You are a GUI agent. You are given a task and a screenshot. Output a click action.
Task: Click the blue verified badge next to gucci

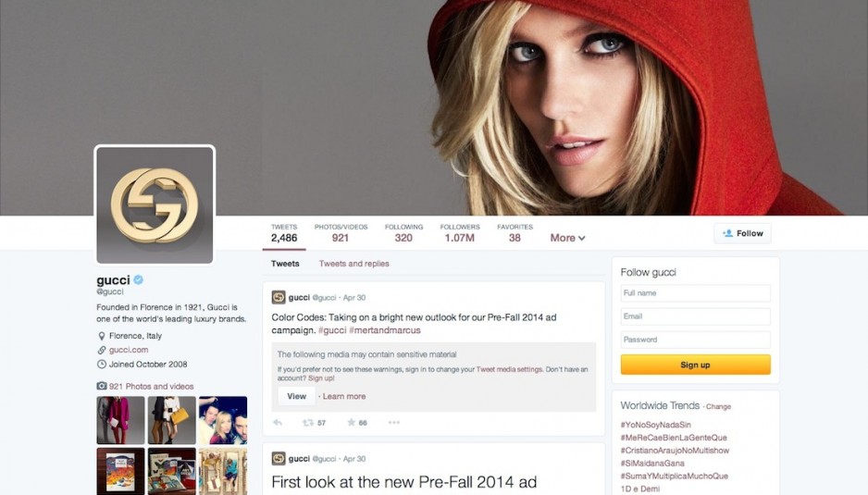139,279
